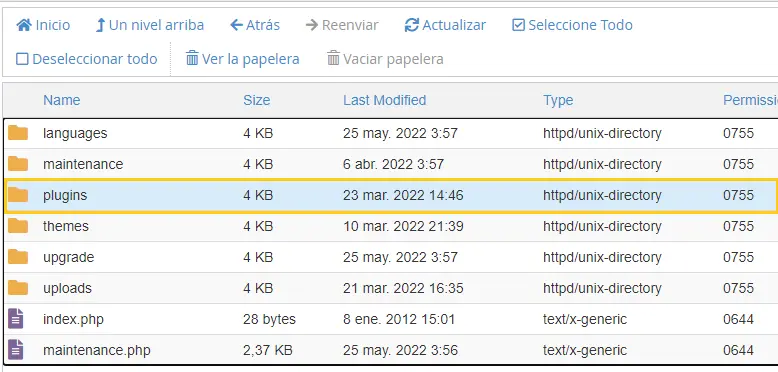Click the upgrade folder's date cell

pos(400,257)
